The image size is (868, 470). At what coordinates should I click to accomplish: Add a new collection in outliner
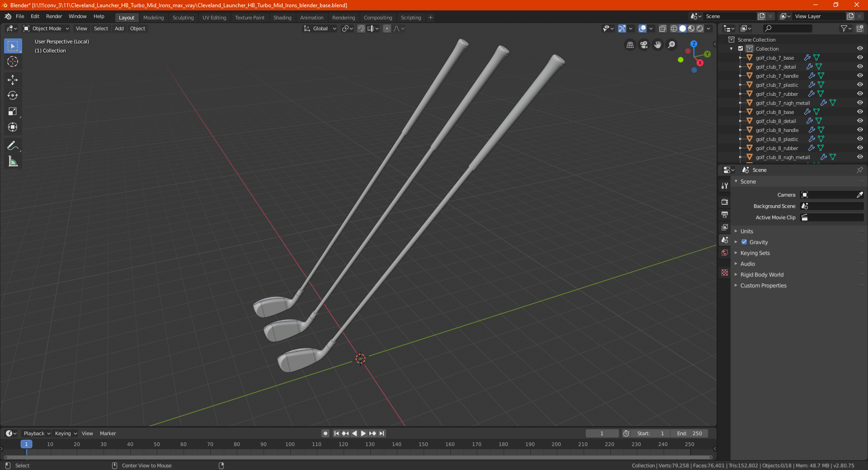coord(859,28)
